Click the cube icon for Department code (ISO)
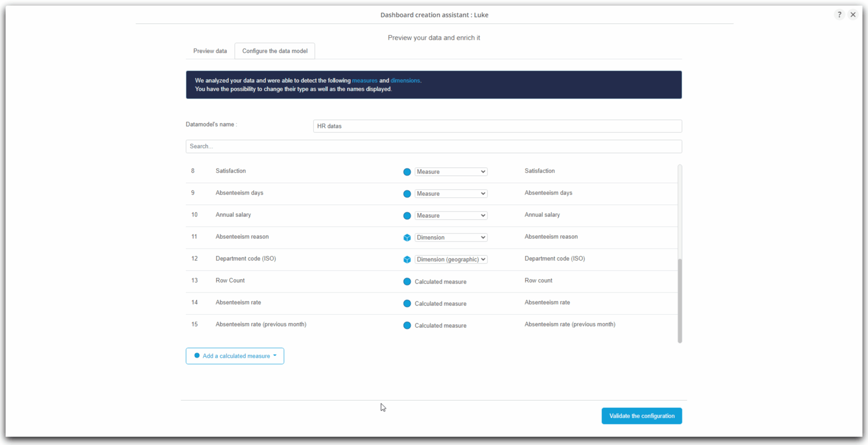 (x=406, y=259)
